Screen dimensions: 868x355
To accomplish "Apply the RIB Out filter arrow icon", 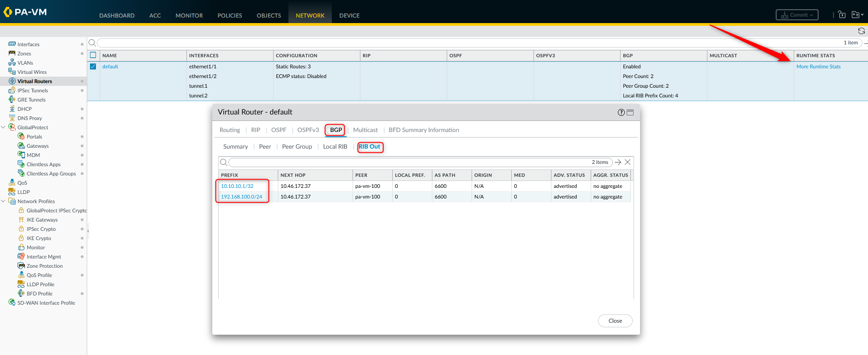I will [x=618, y=162].
